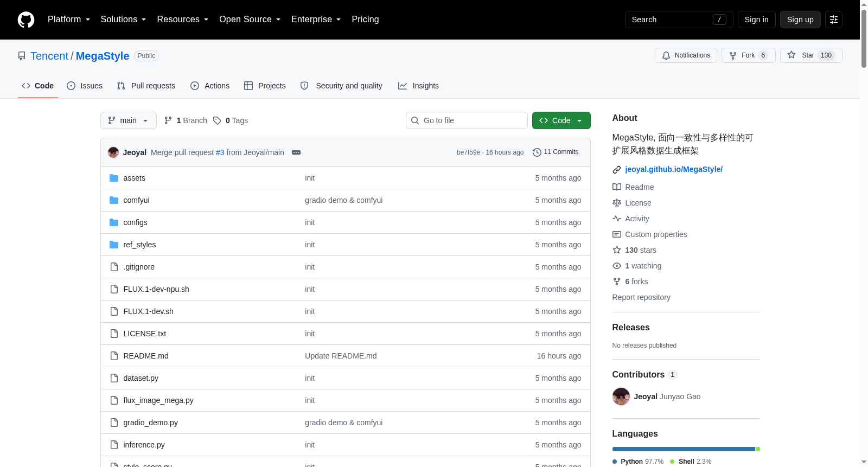Click the stars icon in About
This screenshot has width=868, height=467.
click(x=617, y=250)
